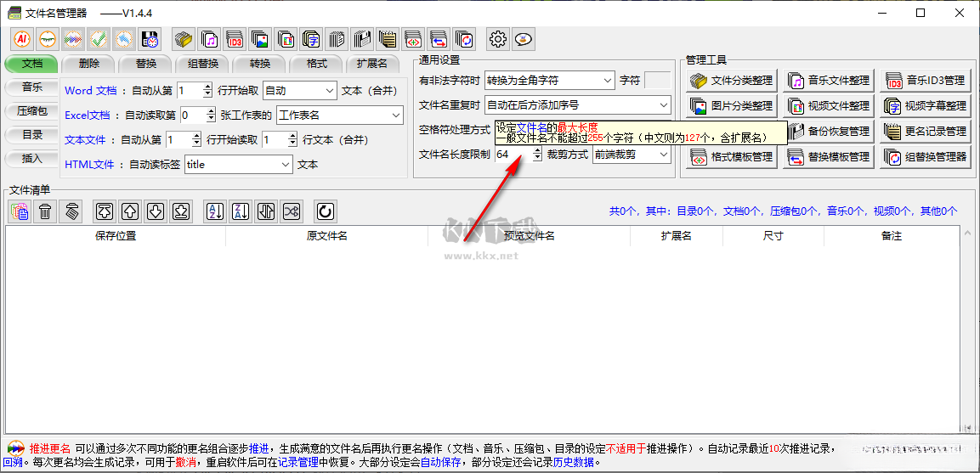Select the 插入 side tab

[x=32, y=158]
